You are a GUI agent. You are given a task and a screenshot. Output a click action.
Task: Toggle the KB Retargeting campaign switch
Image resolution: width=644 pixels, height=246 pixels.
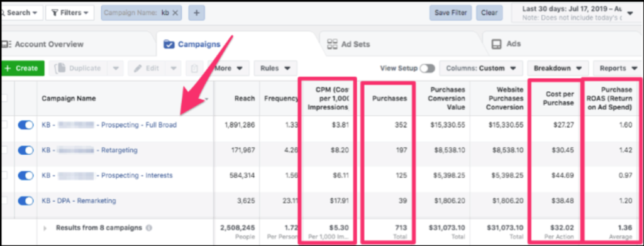pyautogui.click(x=26, y=150)
